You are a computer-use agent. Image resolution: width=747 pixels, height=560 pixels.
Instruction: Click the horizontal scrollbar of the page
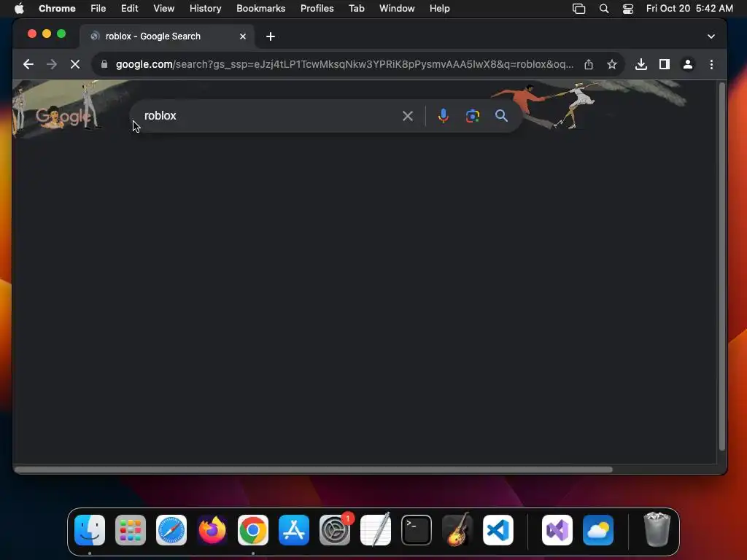313,470
